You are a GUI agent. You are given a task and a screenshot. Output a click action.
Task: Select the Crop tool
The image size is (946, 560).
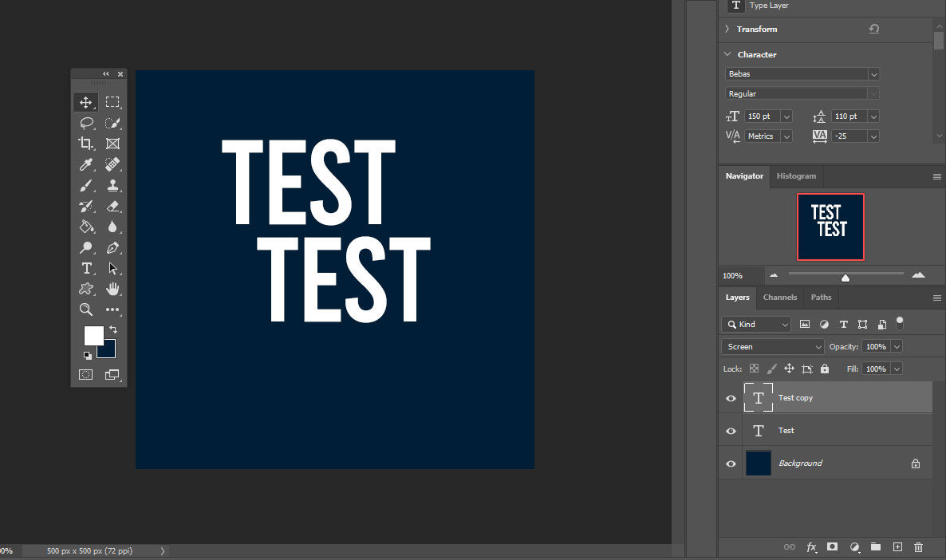tap(86, 144)
